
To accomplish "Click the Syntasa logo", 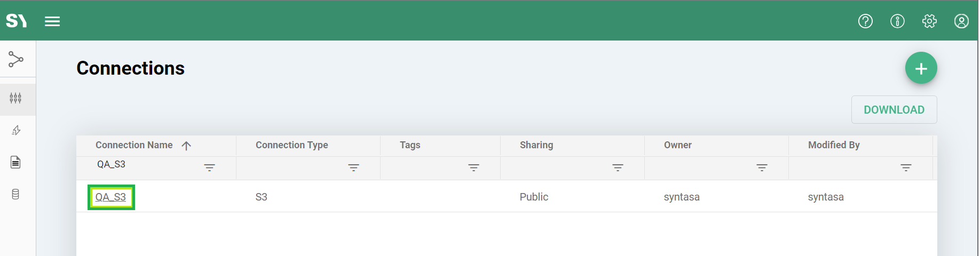I will coord(16,21).
